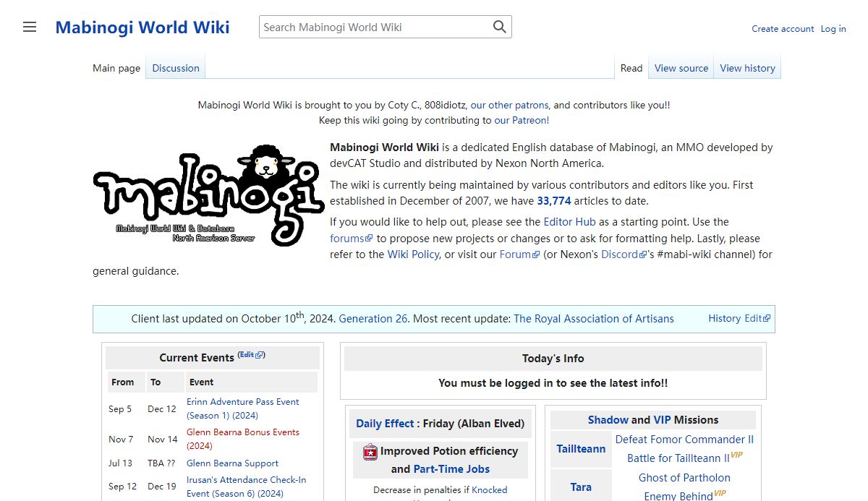Open Defeat Fomor Commander II mission
Image resolution: width=868 pixels, height=501 pixels.
(x=684, y=440)
